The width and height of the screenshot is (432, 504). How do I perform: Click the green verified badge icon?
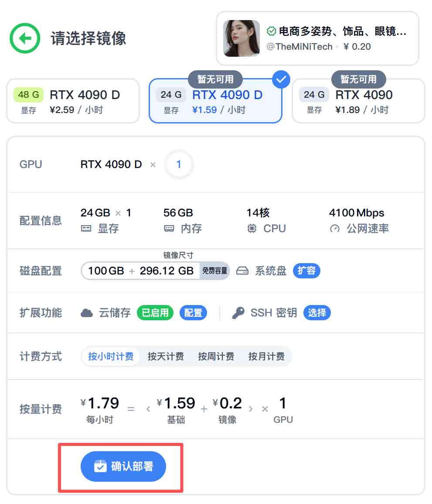coord(271,31)
